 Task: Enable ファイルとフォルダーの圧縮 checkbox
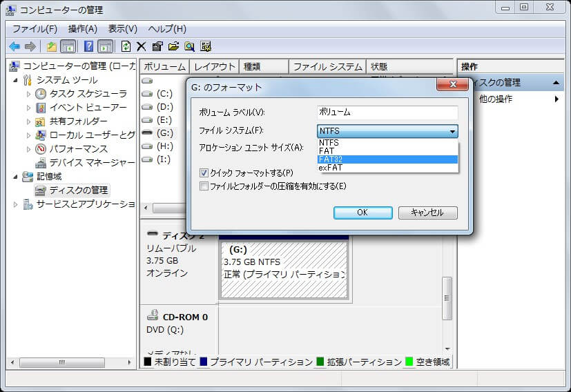[x=204, y=186]
